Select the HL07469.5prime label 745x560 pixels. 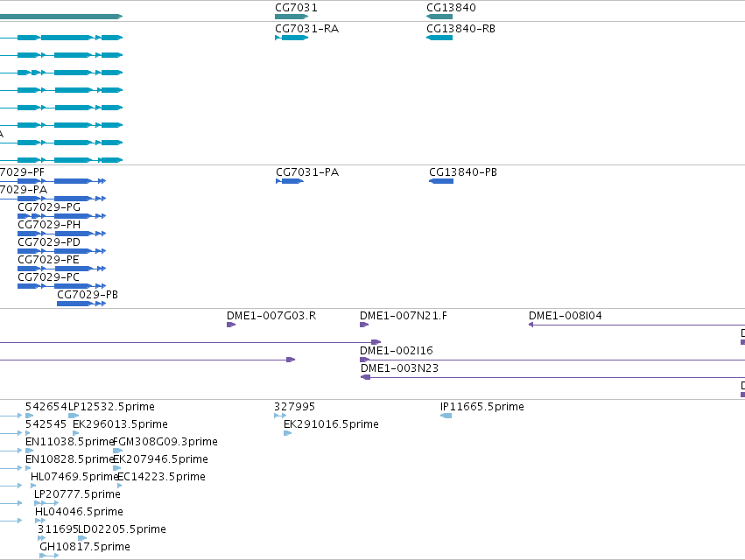(x=74, y=476)
